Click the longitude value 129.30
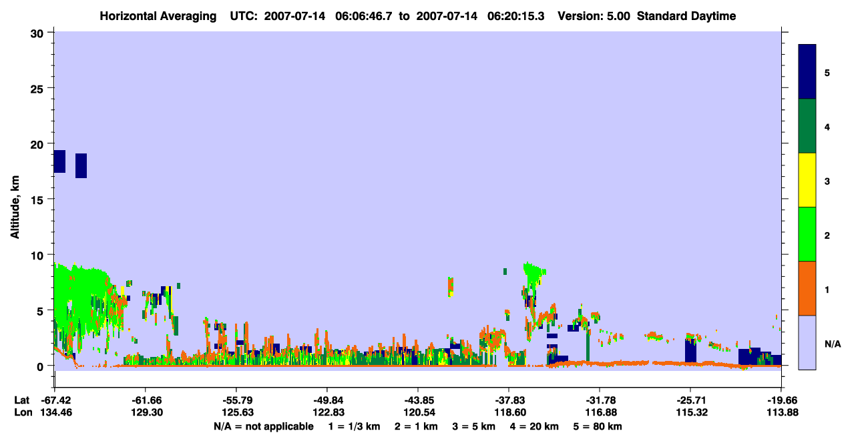This screenshot has height=445, width=868. click(146, 412)
